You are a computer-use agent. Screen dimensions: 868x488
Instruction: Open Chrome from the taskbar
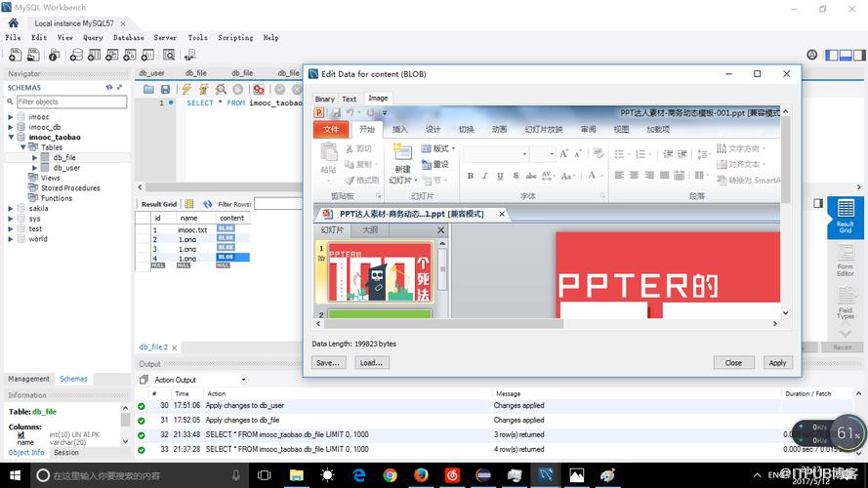[390, 475]
